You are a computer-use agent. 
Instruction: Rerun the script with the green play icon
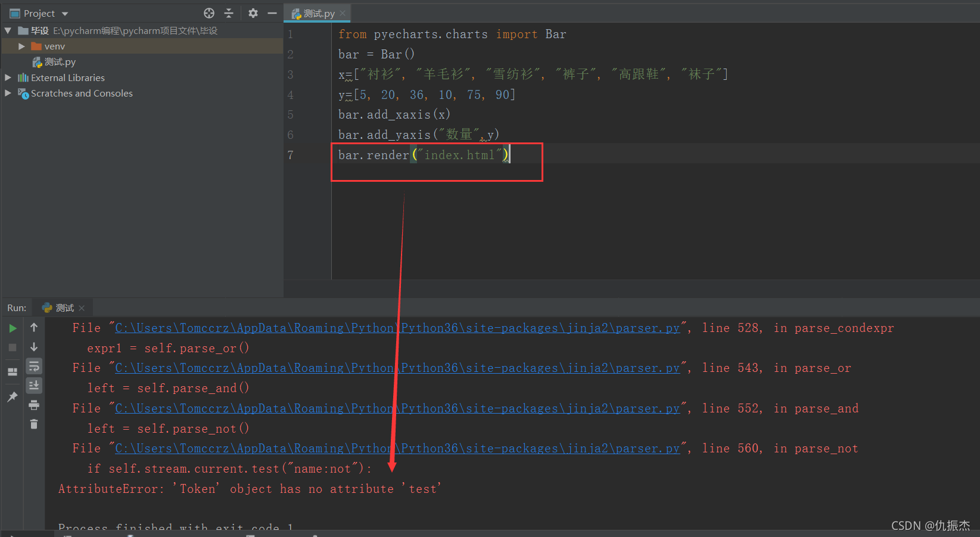point(13,328)
